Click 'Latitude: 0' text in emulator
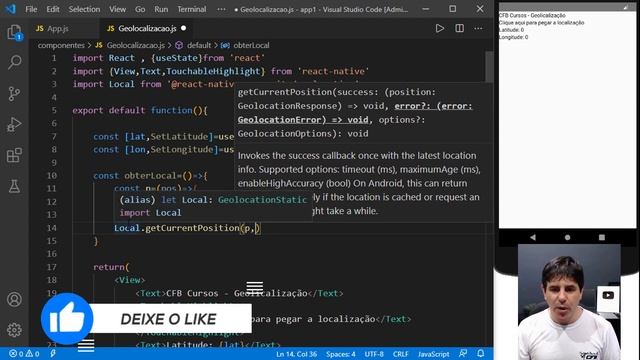 (511, 30)
